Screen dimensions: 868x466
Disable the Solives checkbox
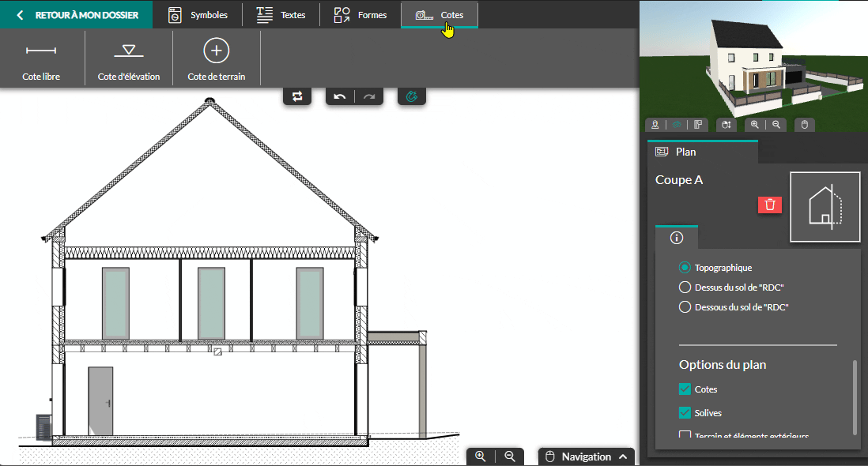click(x=685, y=413)
